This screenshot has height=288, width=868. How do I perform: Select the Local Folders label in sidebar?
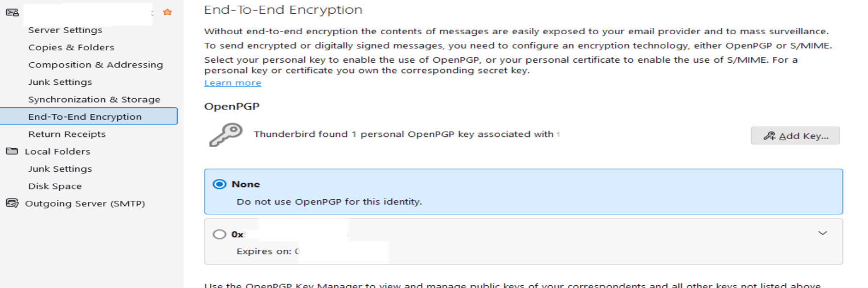58,152
